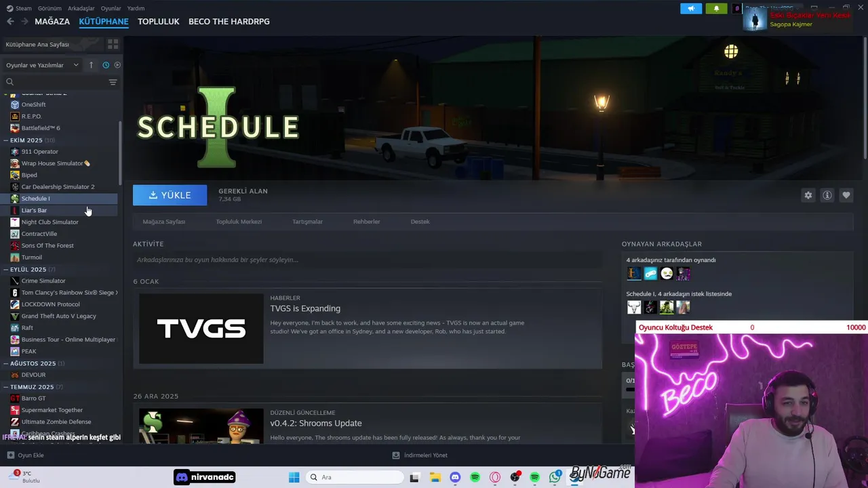Toggle the recent activity clock filter

pyautogui.click(x=106, y=65)
